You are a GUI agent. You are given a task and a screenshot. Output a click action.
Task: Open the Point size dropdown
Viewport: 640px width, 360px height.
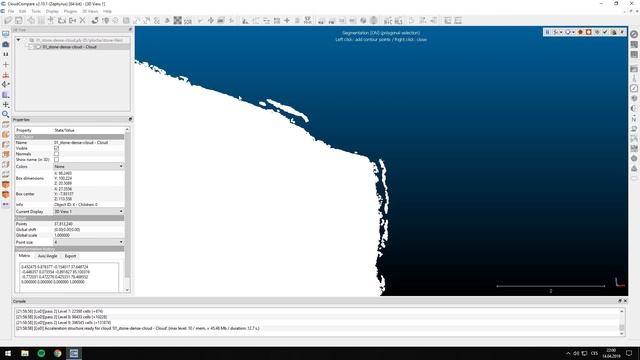tap(88, 242)
